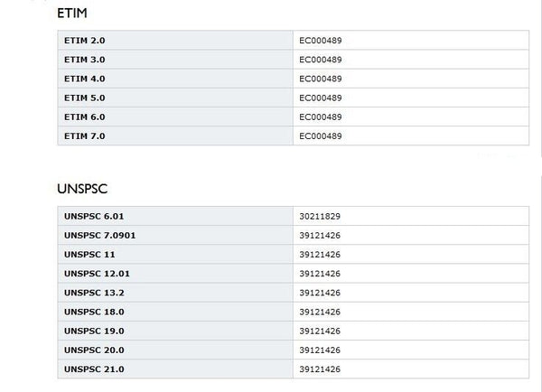542x392 pixels.
Task: Click the ETIM section heading
Action: [71, 14]
